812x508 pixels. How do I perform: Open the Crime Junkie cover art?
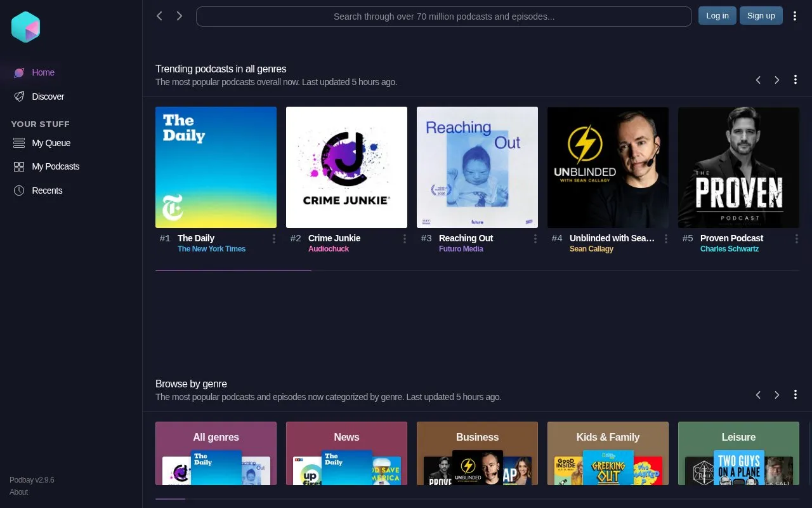(346, 167)
